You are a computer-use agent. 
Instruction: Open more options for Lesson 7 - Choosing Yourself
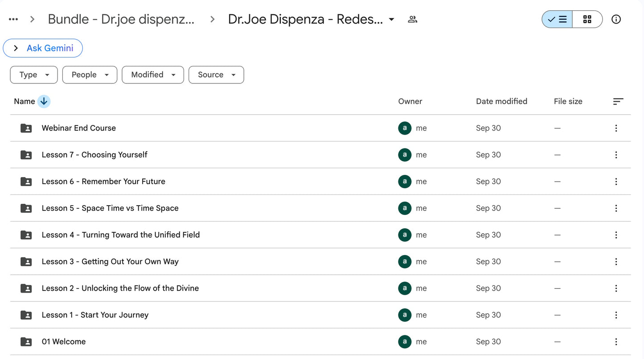click(x=616, y=155)
